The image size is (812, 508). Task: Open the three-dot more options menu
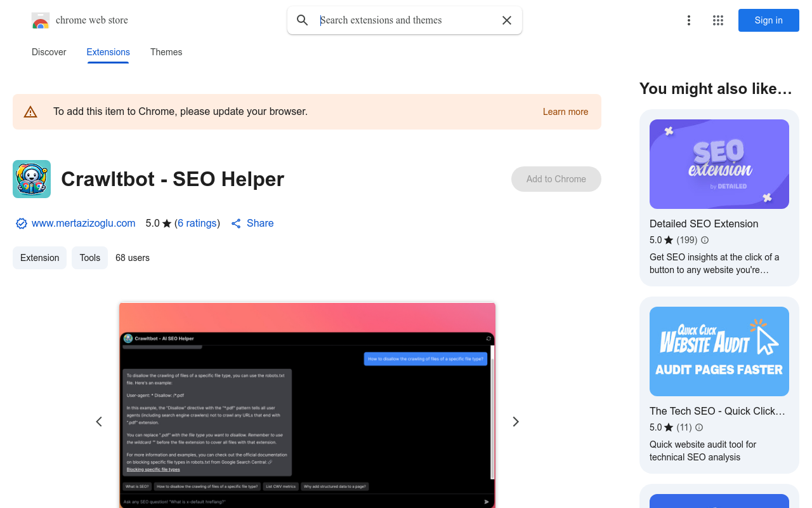click(x=689, y=20)
